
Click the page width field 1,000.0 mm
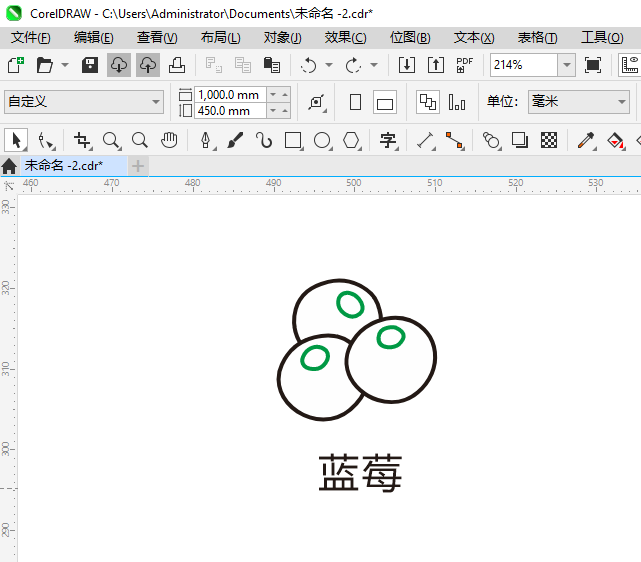228,94
